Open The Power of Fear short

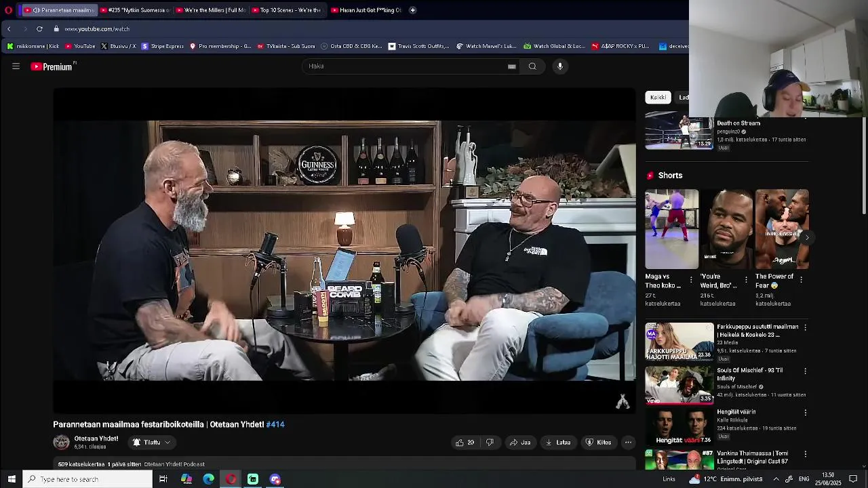[x=782, y=229]
